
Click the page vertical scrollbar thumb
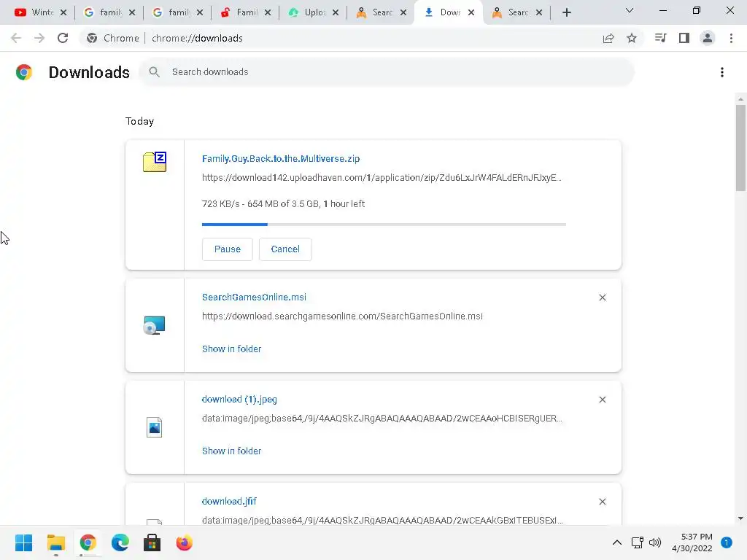pos(740,147)
